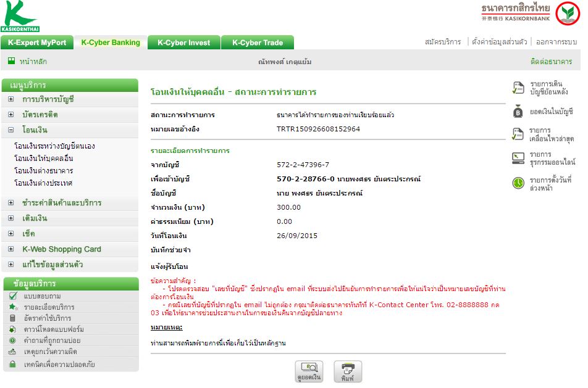The image size is (588, 388).
Task: Open the ดาวน์โหลดแบบฟอร์ม link
Action: tap(54, 329)
